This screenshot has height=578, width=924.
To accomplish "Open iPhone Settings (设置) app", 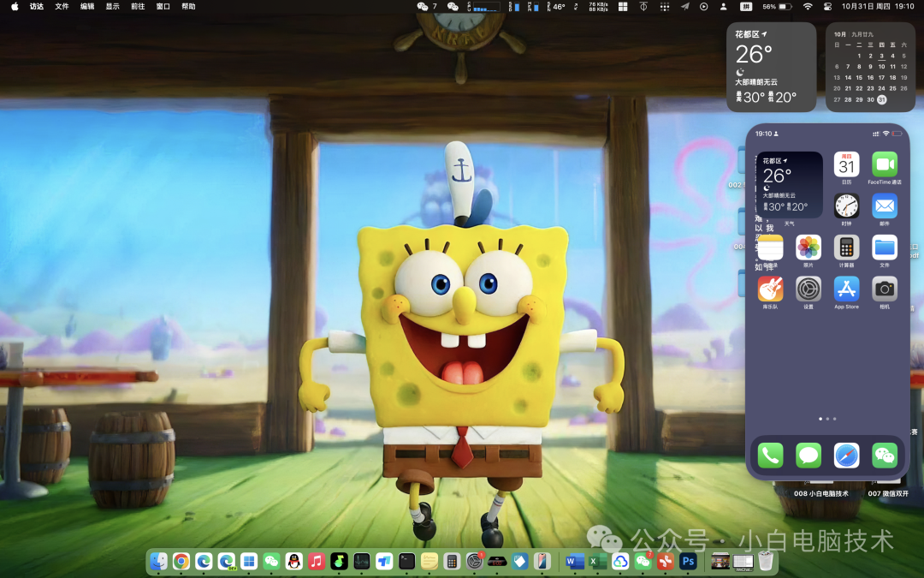I will (x=808, y=289).
